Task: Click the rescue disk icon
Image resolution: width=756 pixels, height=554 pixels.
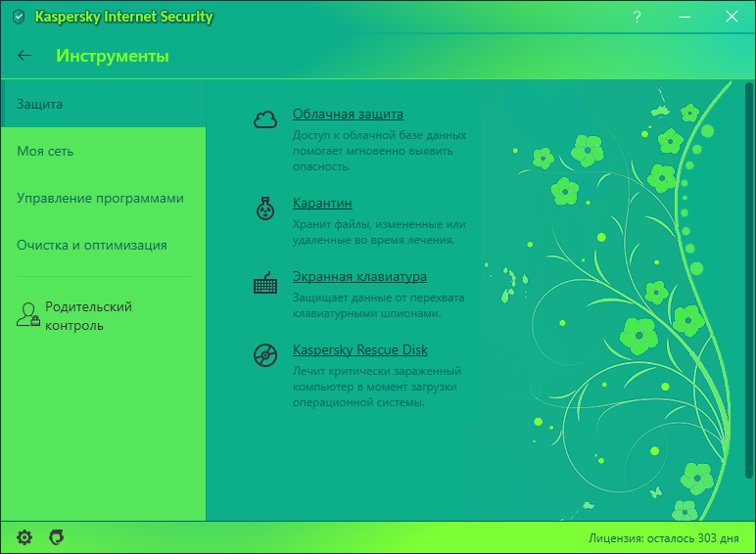Action: coord(265,355)
